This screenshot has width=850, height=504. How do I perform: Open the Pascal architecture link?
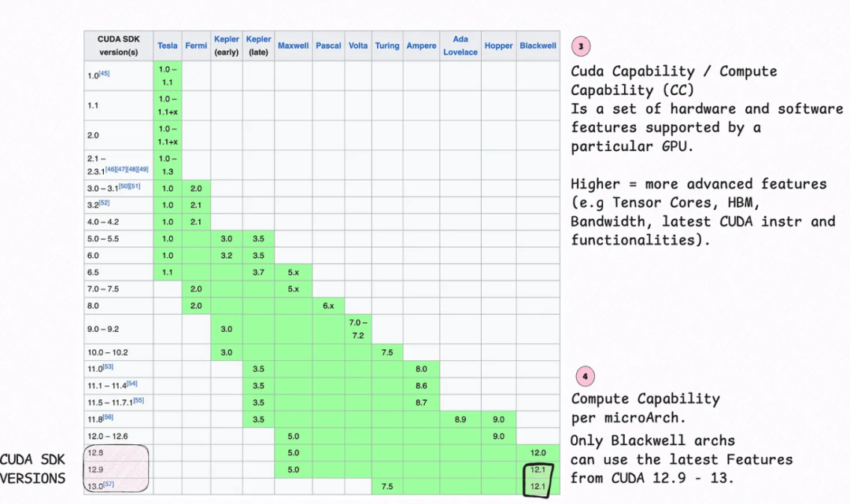(x=328, y=46)
